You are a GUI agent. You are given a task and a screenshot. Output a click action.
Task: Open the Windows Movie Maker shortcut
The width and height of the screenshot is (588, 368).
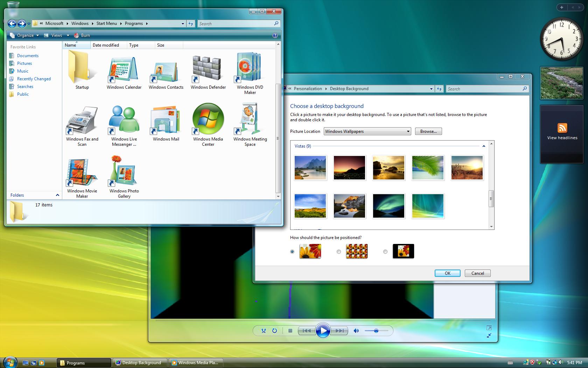[x=82, y=178]
